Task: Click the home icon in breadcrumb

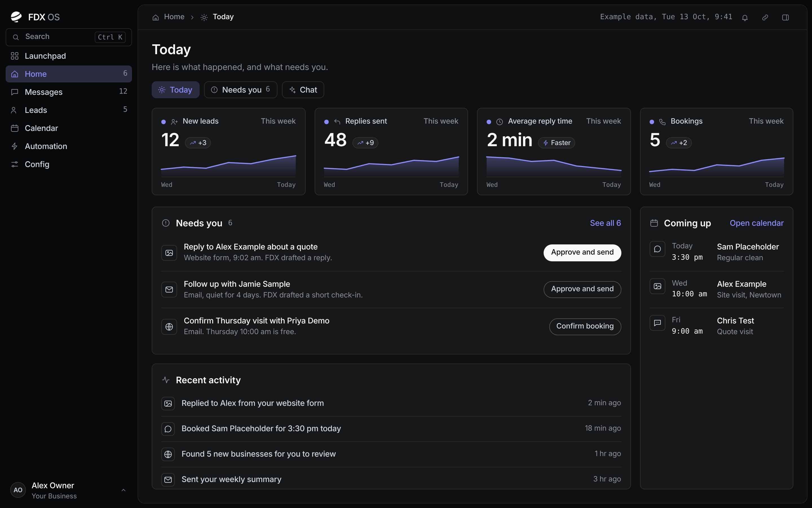Action: point(156,17)
